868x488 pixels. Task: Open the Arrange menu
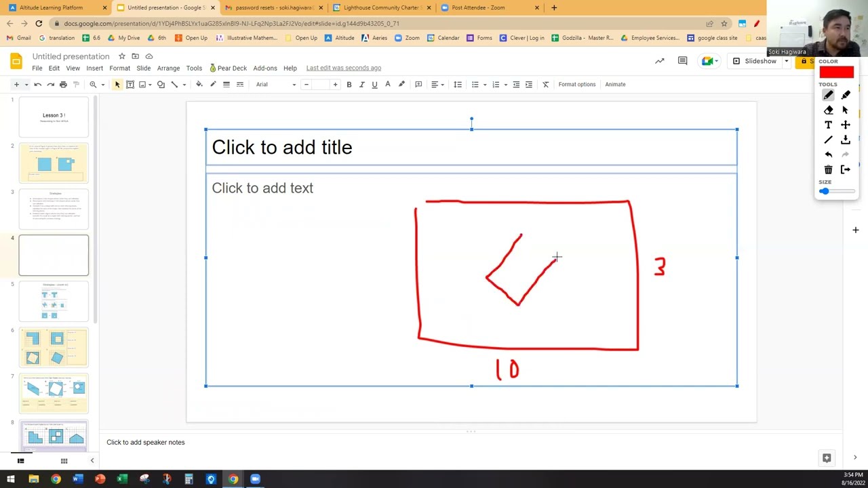(168, 68)
